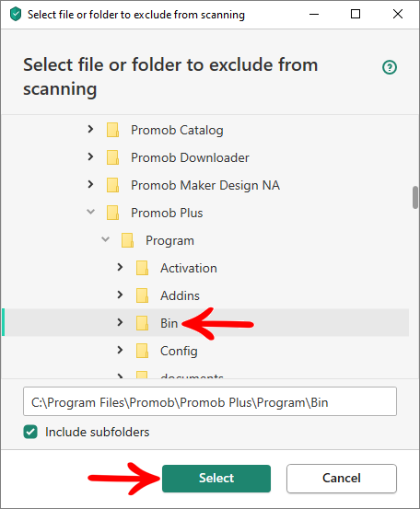Click the Promob Maker Design NA folder icon
This screenshot has height=509, width=420.
112,185
